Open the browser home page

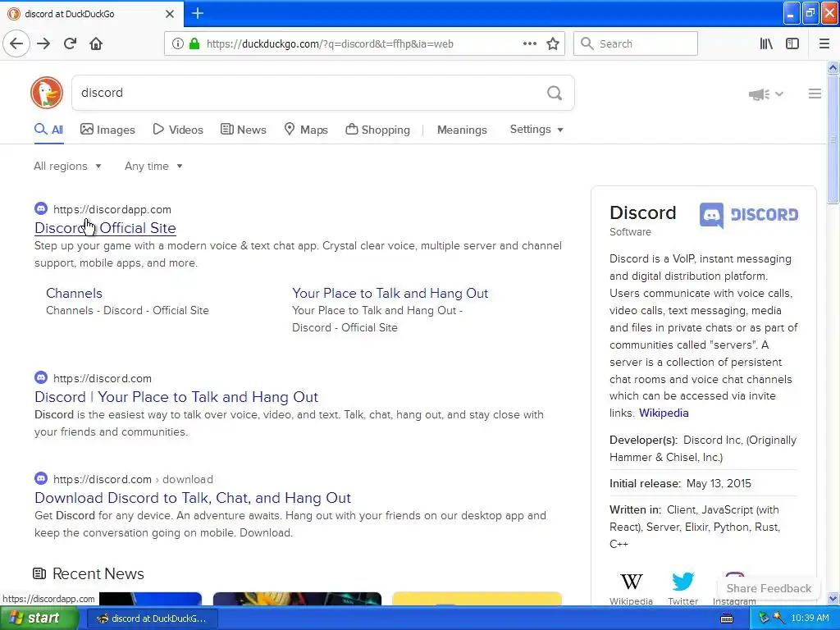pyautogui.click(x=96, y=43)
